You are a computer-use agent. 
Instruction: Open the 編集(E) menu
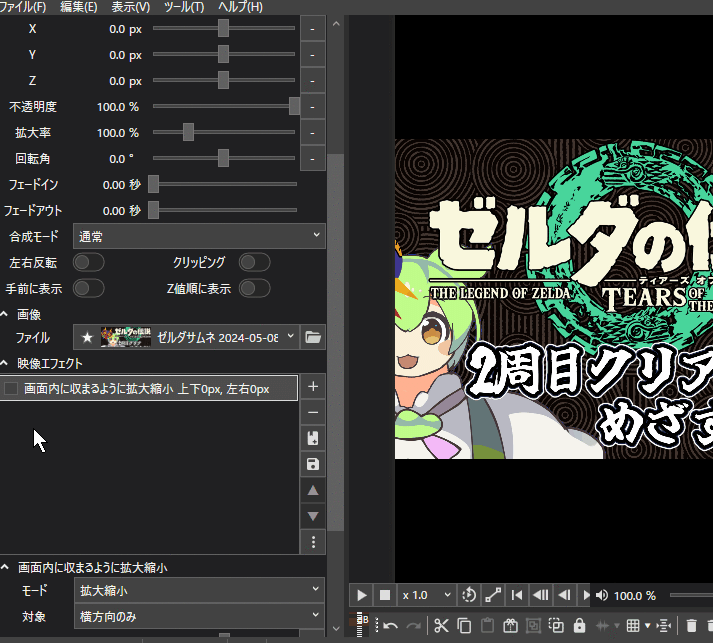79,7
